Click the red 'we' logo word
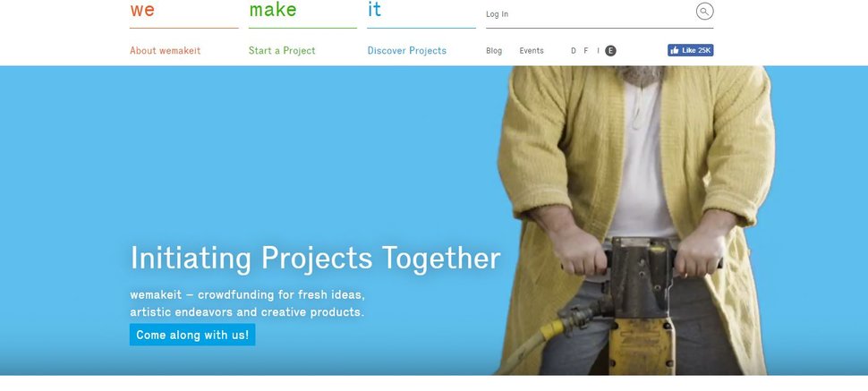Image resolution: width=868 pixels, height=391 pixels. pyautogui.click(x=142, y=10)
